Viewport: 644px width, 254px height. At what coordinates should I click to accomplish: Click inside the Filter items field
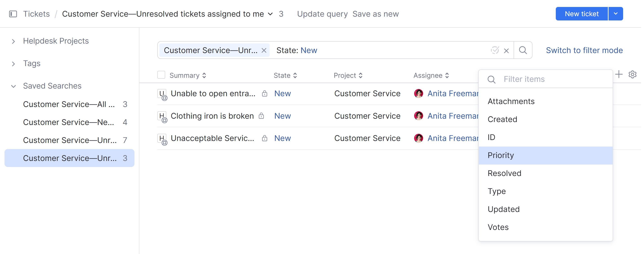(538, 79)
